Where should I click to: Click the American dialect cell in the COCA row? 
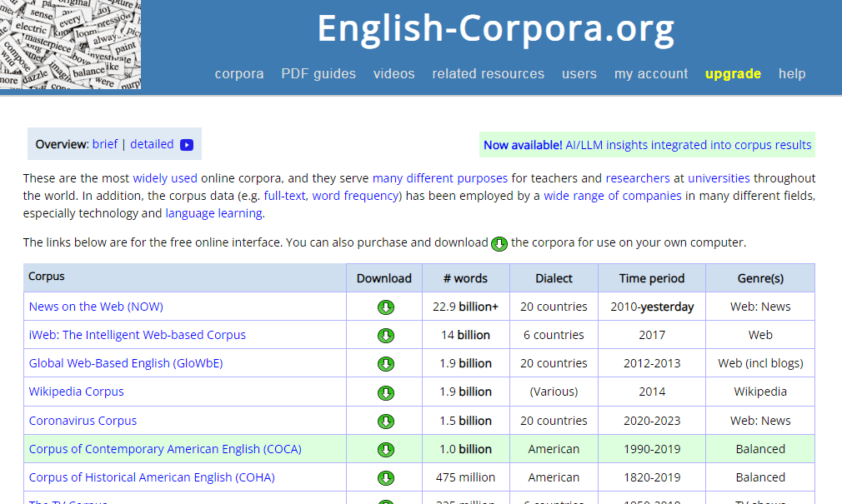click(554, 449)
